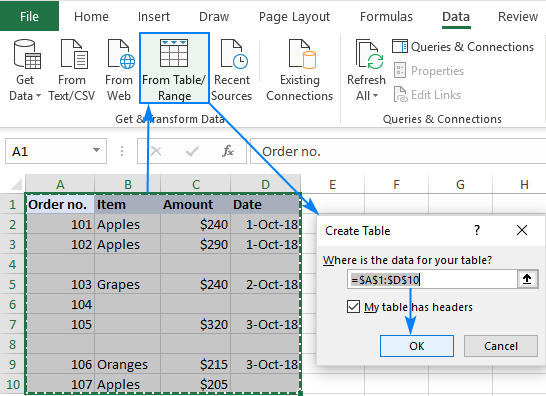Image resolution: width=546 pixels, height=396 pixels.
Task: Collapse dialog with range selector arrow
Action: [x=527, y=279]
